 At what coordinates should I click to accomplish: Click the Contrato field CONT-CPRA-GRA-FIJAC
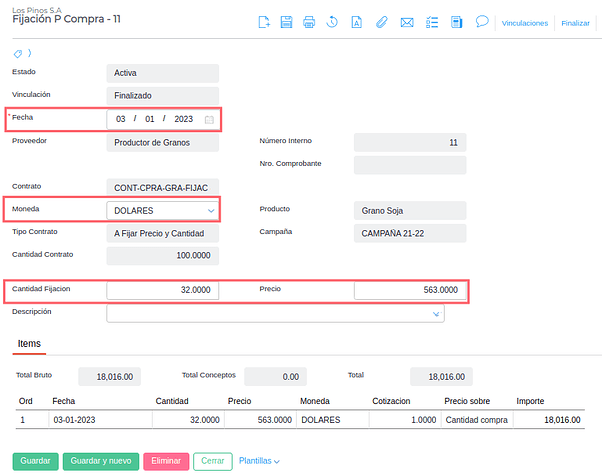point(163,187)
